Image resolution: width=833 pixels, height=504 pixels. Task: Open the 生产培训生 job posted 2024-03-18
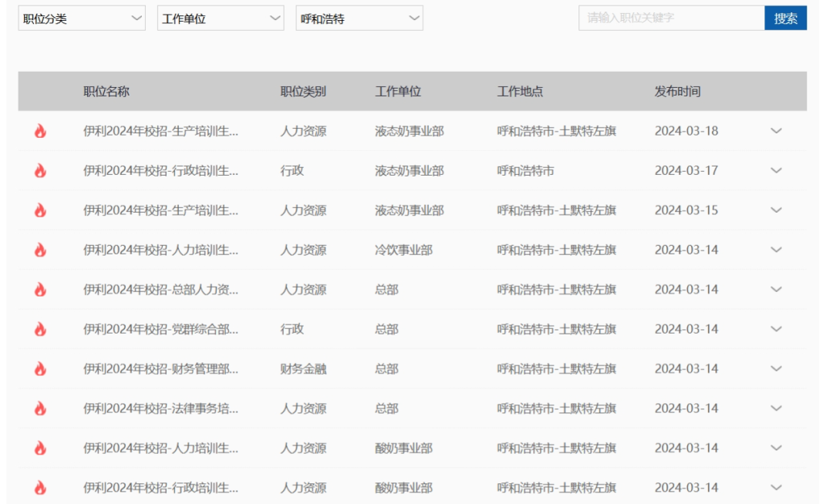160,131
